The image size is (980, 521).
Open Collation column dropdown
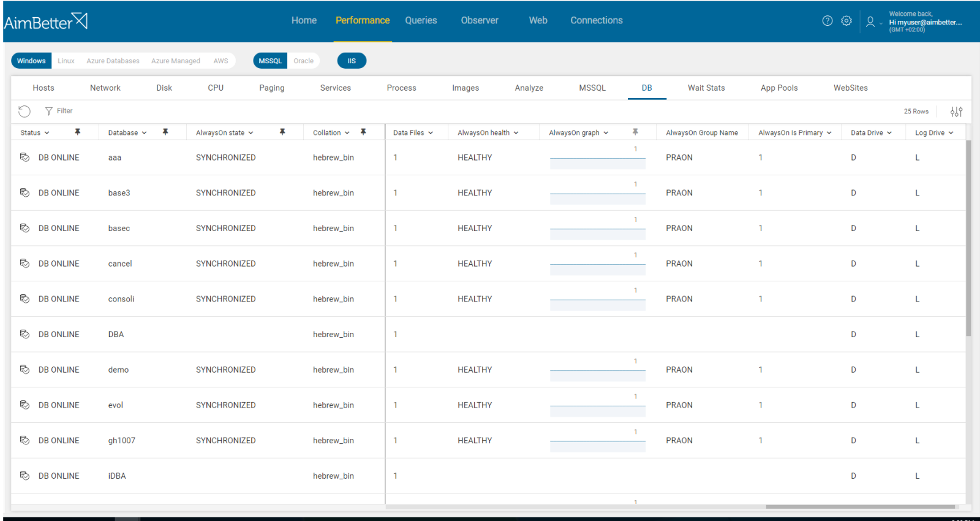[347, 133]
